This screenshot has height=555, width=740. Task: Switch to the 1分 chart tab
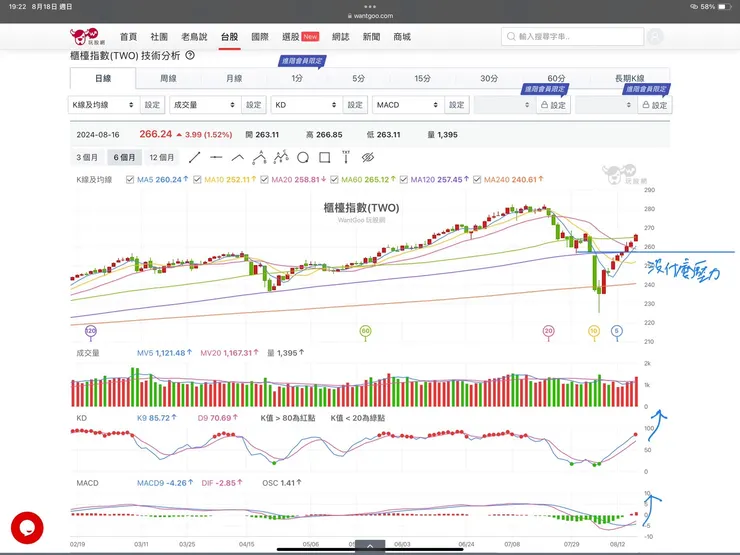[297, 78]
